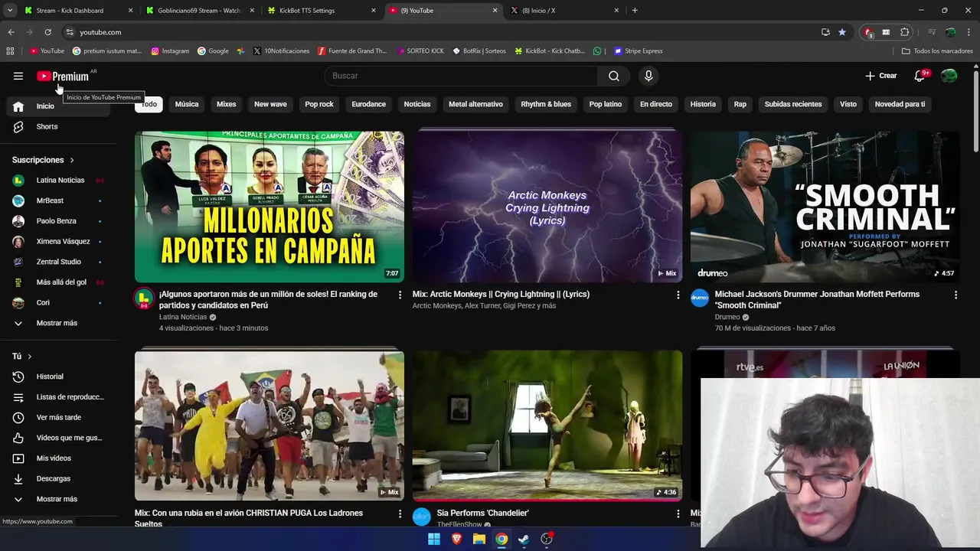Viewport: 980px width, 551px height.
Task: Open Instagram bookmark in bookmarks bar
Action: click(x=170, y=51)
